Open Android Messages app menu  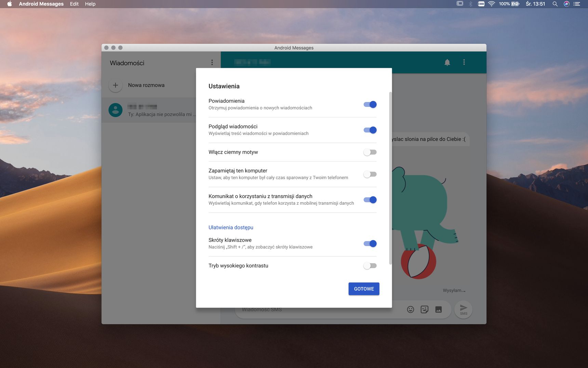(x=41, y=4)
